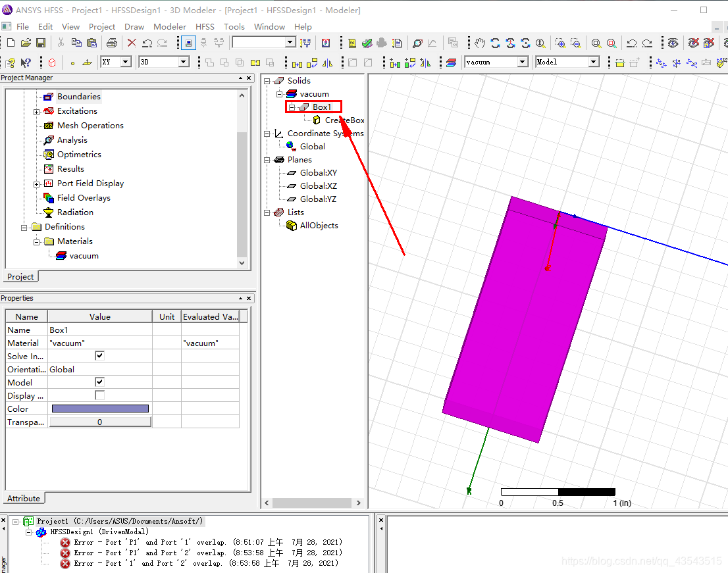728x573 pixels.
Task: Click the Show/Hide eye icon
Action: pyautogui.click(x=673, y=43)
